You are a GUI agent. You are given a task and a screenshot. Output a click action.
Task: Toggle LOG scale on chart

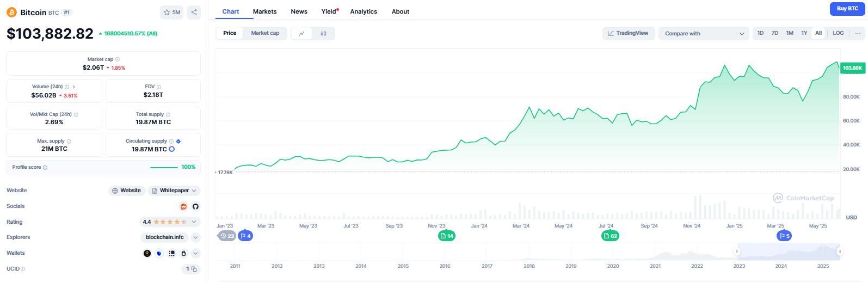(x=838, y=33)
